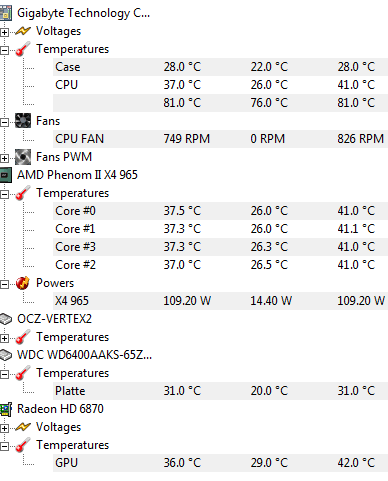The height and width of the screenshot is (481, 388).
Task: Select the CPU FAN row
Action: pyautogui.click(x=220, y=139)
